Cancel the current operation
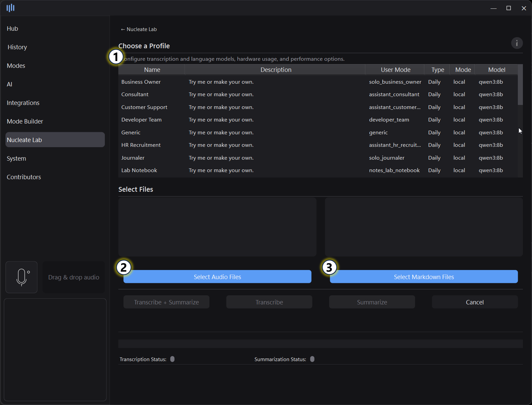 click(475, 302)
